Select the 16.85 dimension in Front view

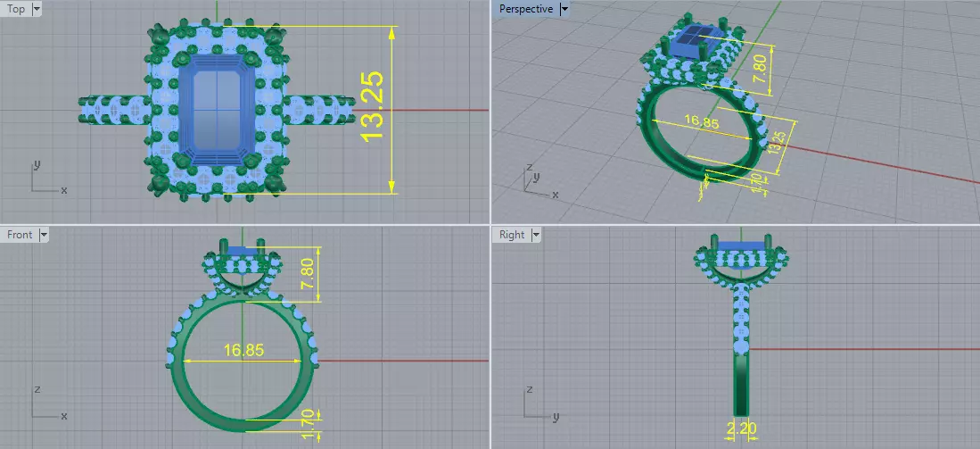tap(243, 350)
